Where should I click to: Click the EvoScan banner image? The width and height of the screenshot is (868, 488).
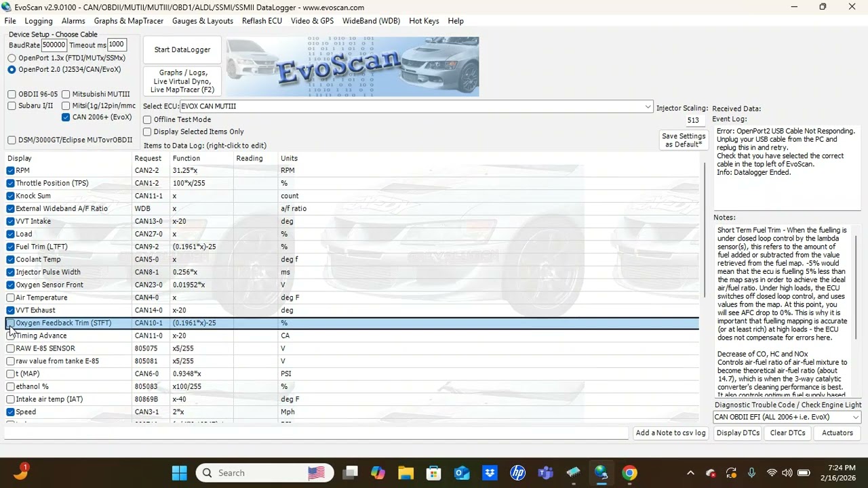point(353,66)
